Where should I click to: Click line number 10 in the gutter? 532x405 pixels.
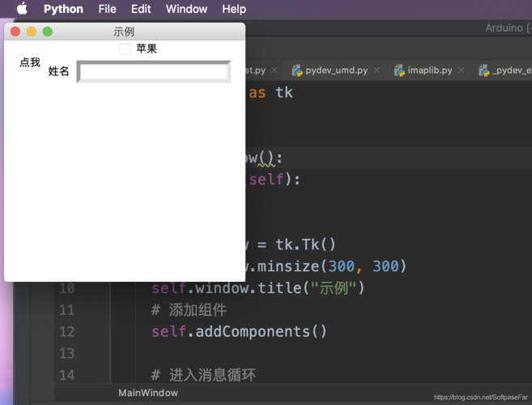coord(67,288)
